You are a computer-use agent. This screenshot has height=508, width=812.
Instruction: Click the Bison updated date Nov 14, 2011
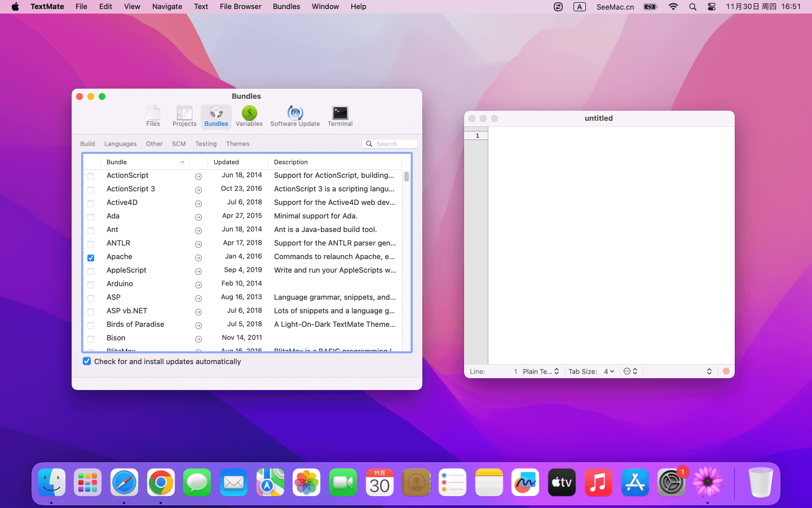[242, 338]
